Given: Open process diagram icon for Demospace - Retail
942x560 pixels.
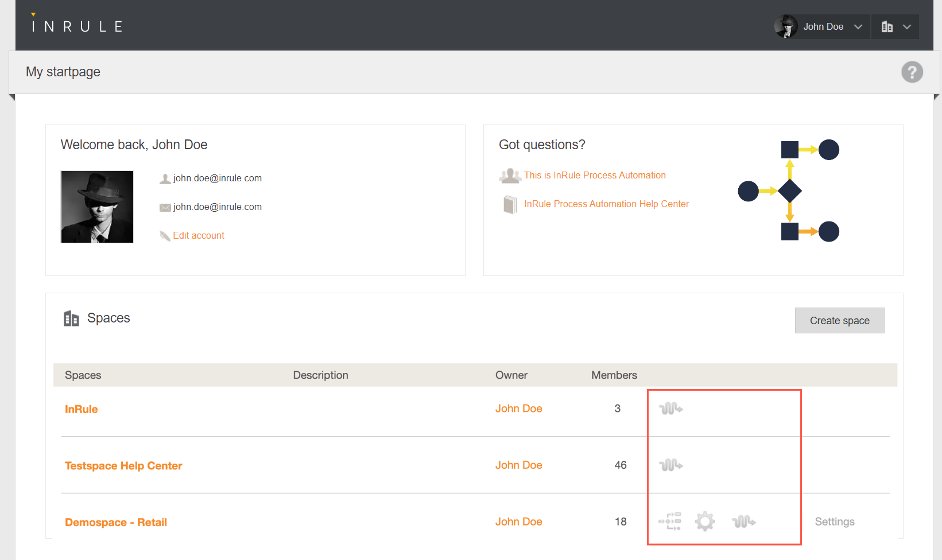Looking at the screenshot, I should pyautogui.click(x=670, y=522).
